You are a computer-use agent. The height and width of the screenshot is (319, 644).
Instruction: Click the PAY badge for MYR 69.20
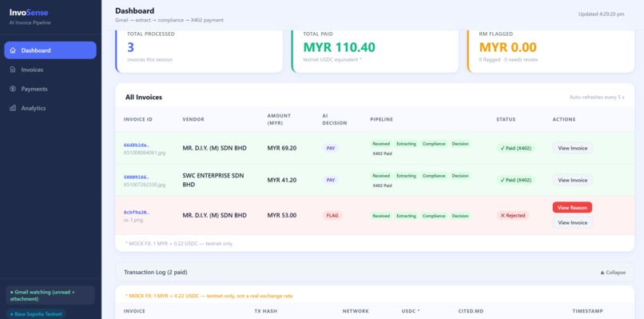(x=331, y=148)
